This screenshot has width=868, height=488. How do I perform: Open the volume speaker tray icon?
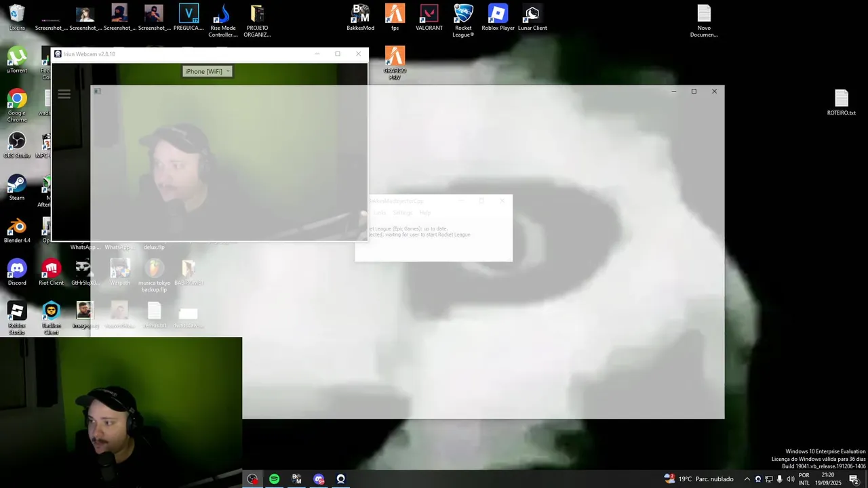click(x=790, y=479)
